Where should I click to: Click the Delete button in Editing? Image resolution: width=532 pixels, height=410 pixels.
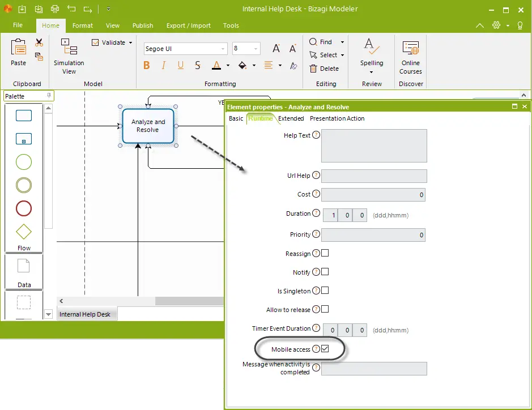click(324, 69)
